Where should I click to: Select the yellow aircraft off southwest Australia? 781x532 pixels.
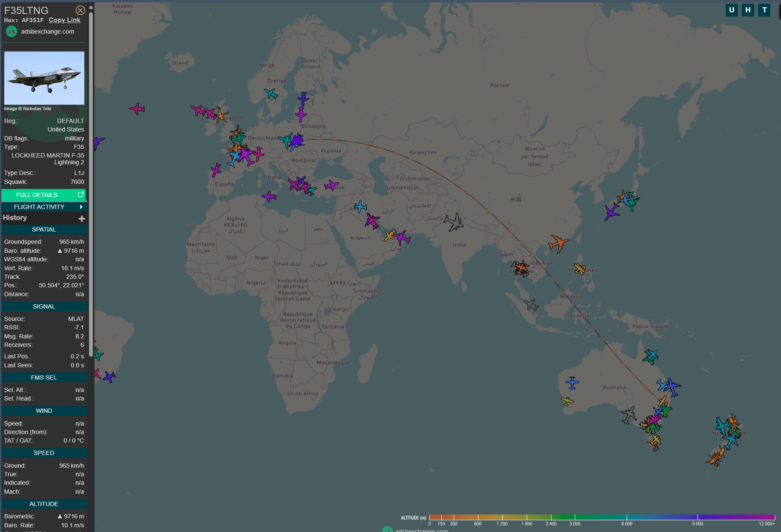[x=567, y=401]
